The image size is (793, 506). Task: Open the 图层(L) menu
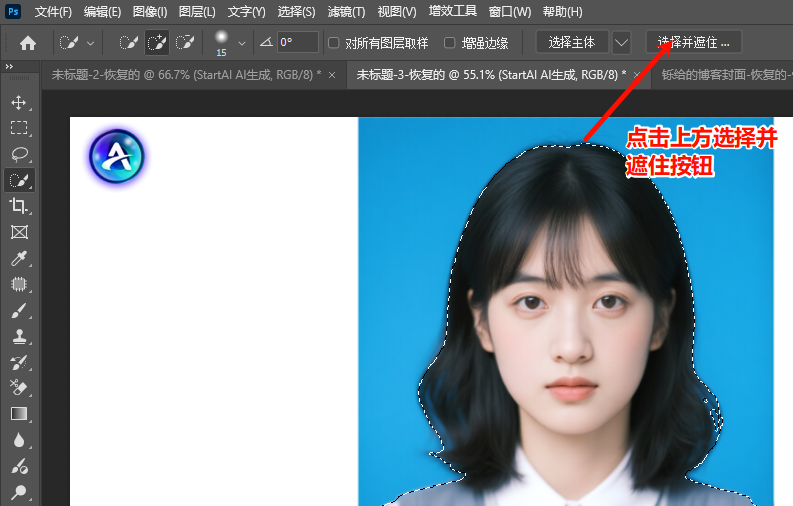(x=197, y=12)
